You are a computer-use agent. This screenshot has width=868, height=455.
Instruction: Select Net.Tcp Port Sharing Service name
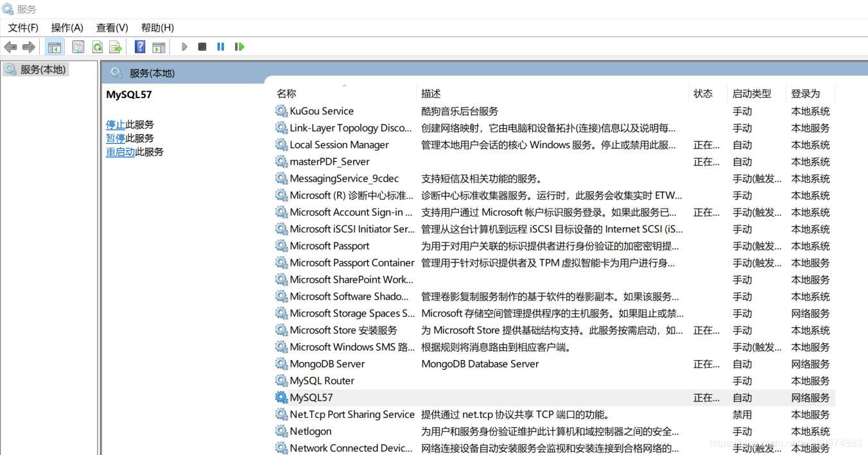pos(352,415)
